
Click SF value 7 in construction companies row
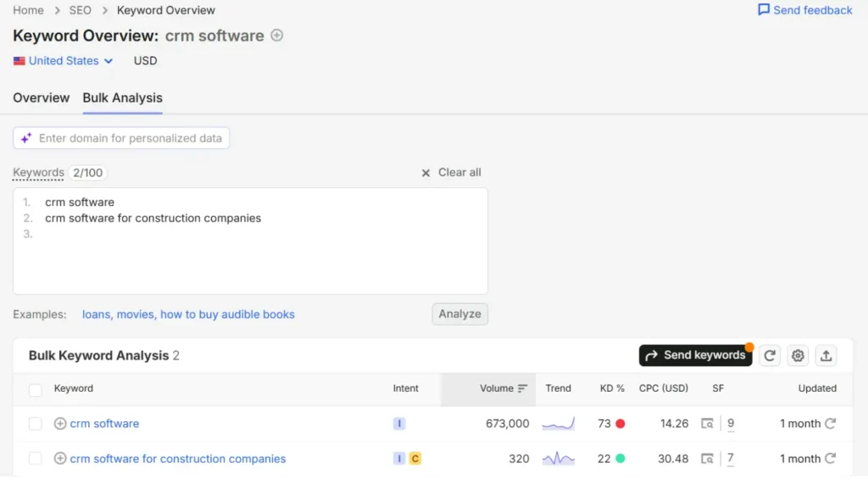pos(731,459)
